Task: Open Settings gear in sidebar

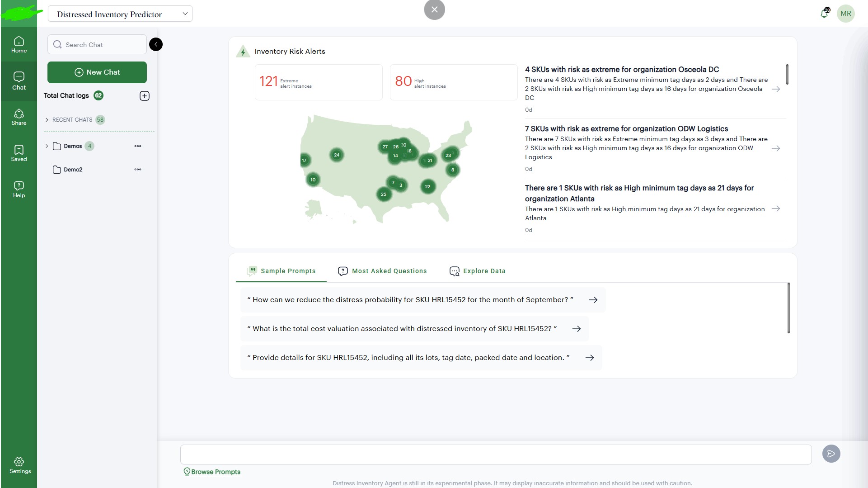Action: [x=19, y=465]
